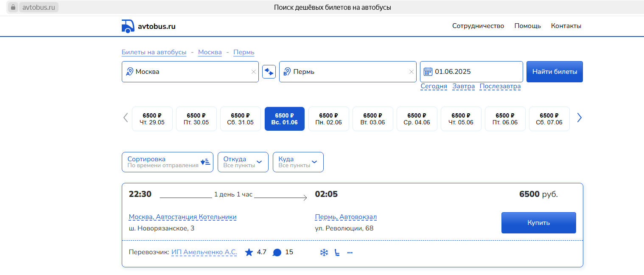Swap departure and destination cities
644x275 pixels.
(269, 72)
